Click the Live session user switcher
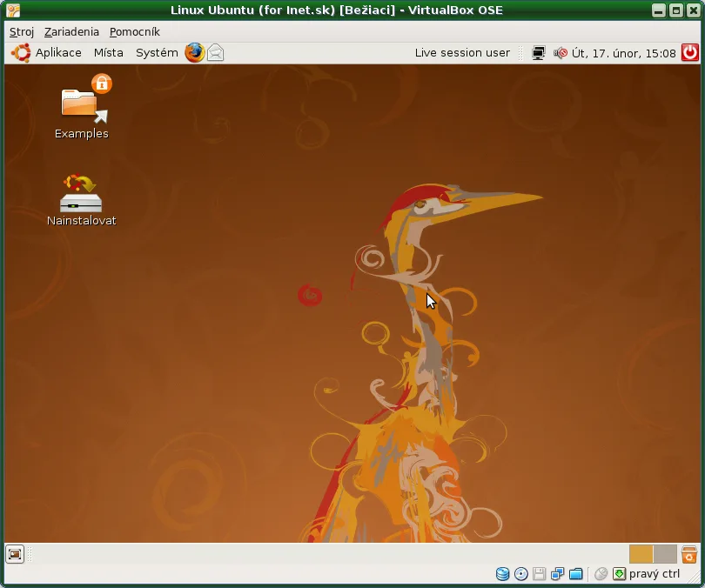705x588 pixels. 462,53
